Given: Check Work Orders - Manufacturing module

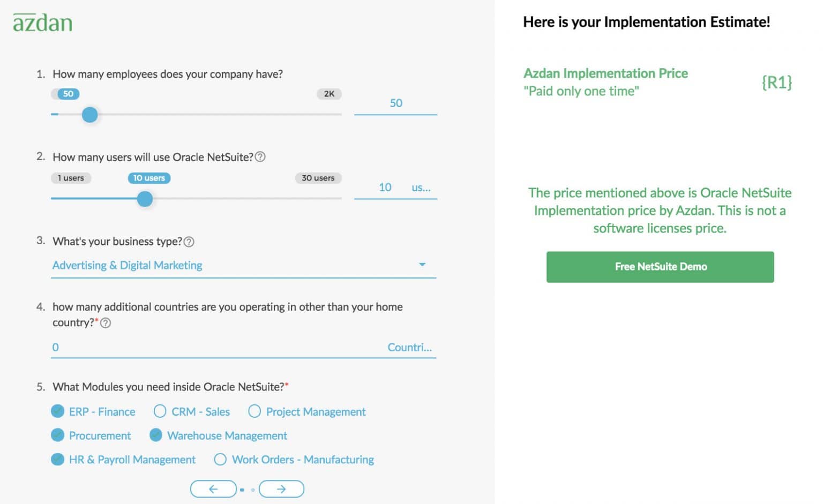Looking at the screenshot, I should click(x=220, y=460).
